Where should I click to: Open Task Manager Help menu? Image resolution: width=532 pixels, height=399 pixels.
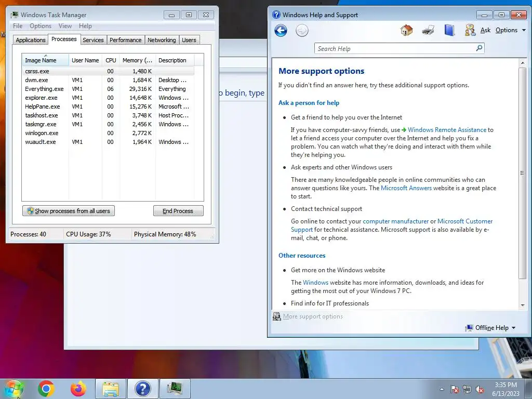(x=85, y=26)
